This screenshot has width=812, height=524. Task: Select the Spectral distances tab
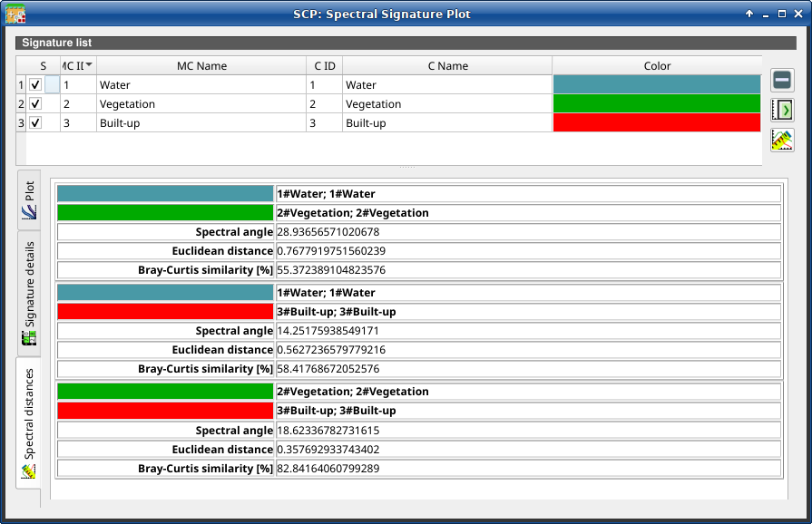(29, 423)
